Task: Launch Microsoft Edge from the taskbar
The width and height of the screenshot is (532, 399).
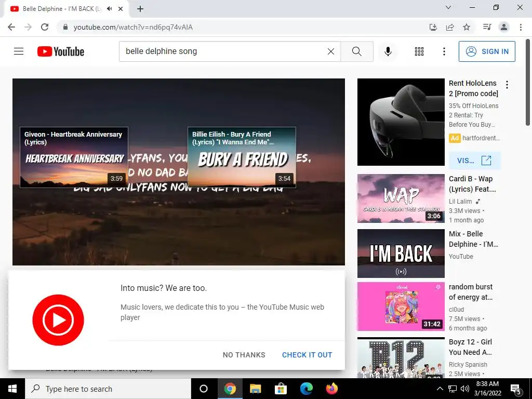Action: (307, 389)
